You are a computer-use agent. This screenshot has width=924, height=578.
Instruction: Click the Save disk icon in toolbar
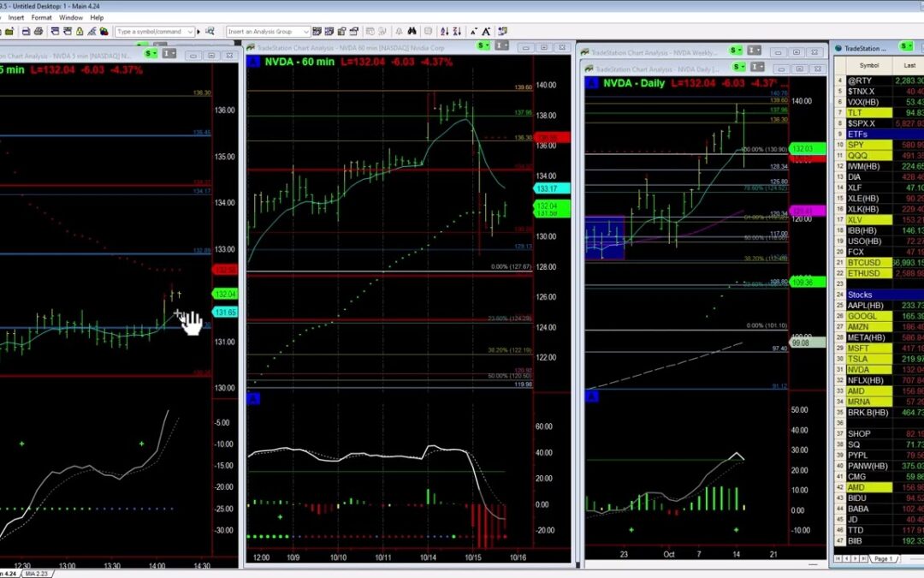point(26,32)
